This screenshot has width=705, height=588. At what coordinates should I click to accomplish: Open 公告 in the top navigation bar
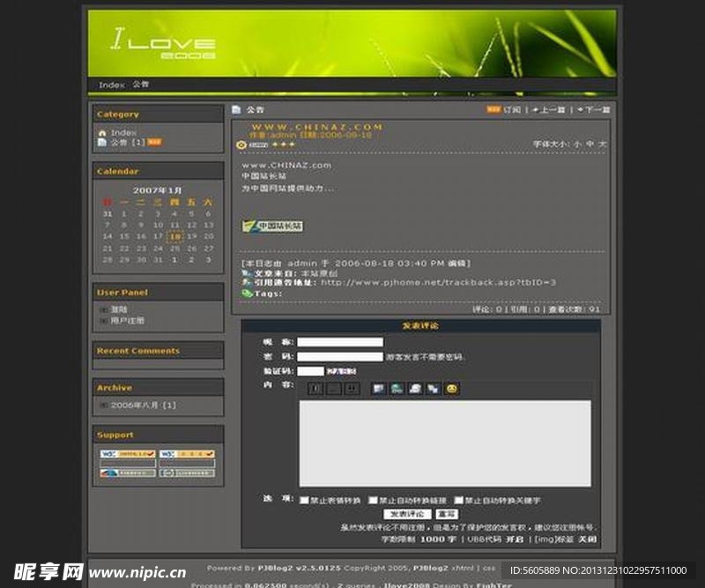click(141, 85)
